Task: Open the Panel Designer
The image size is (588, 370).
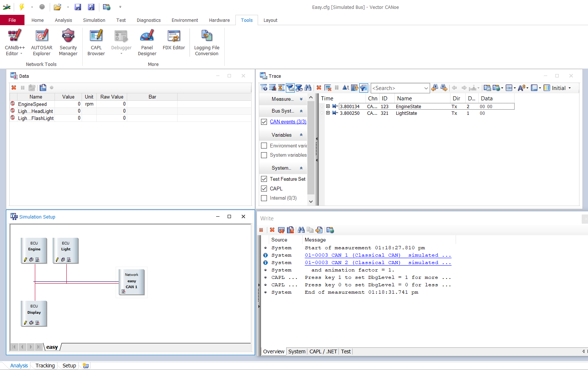Action: tap(147, 42)
